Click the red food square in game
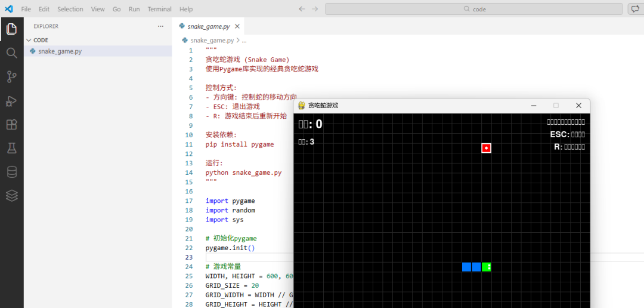This screenshot has width=644, height=308. coord(487,148)
